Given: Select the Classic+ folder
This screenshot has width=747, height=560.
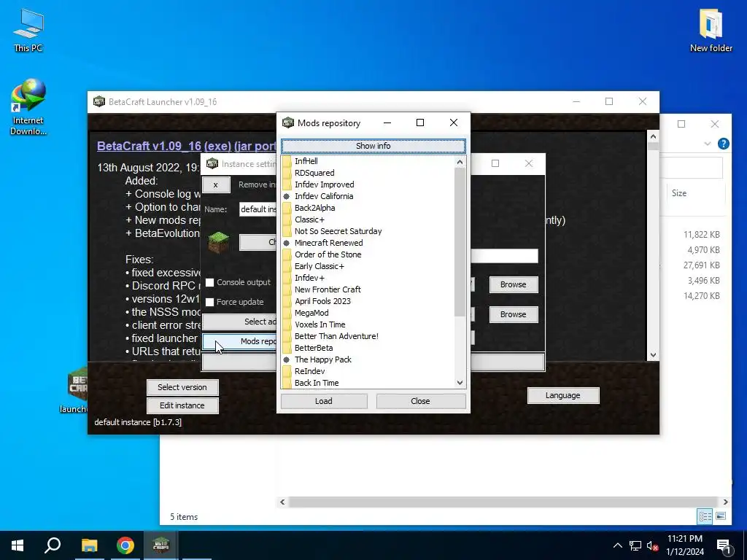Looking at the screenshot, I should [309, 219].
